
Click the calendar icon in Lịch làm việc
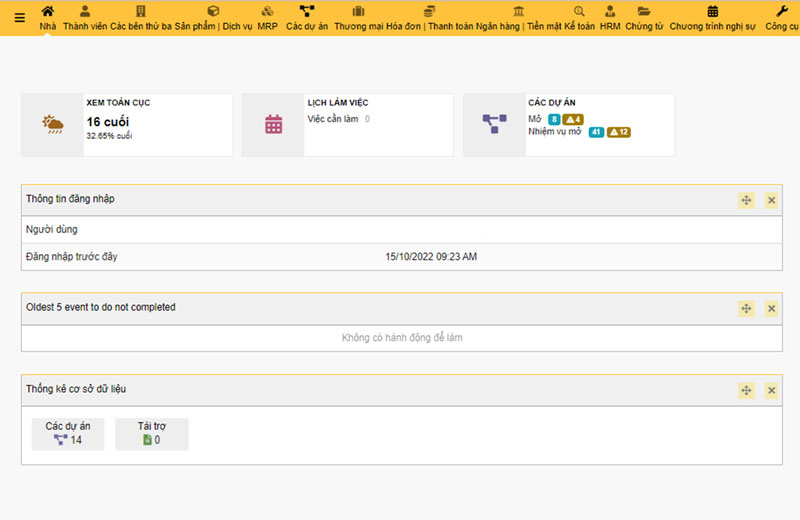[273, 125]
